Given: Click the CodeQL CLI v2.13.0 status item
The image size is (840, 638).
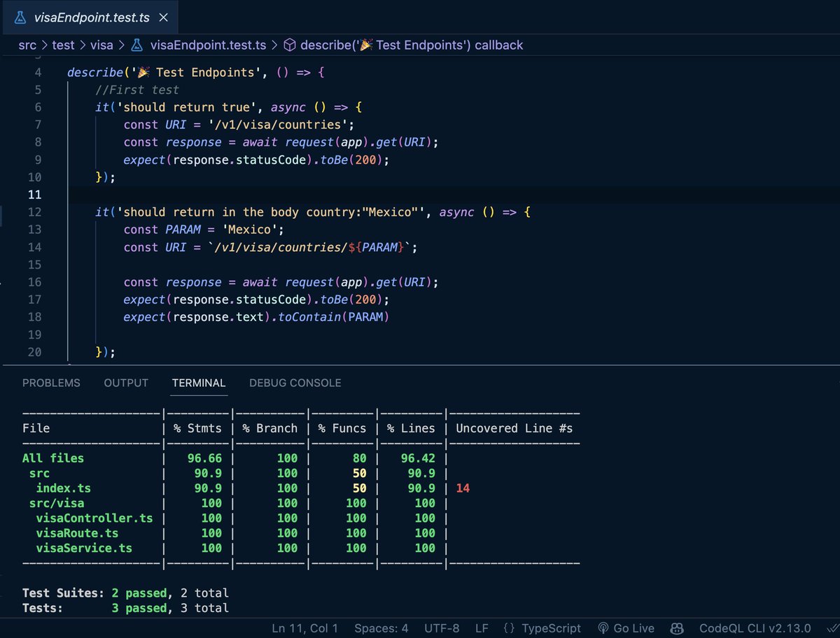Looking at the screenshot, I should click(755, 628).
